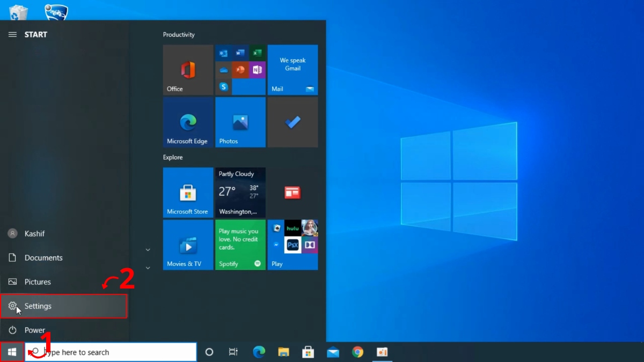Open the Office tile
Viewport: 644px width, 362px height.
pyautogui.click(x=188, y=70)
